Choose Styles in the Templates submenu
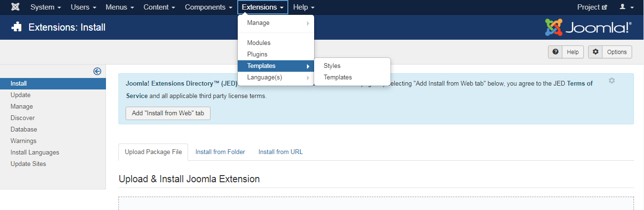This screenshot has height=210, width=644. pyautogui.click(x=352, y=66)
